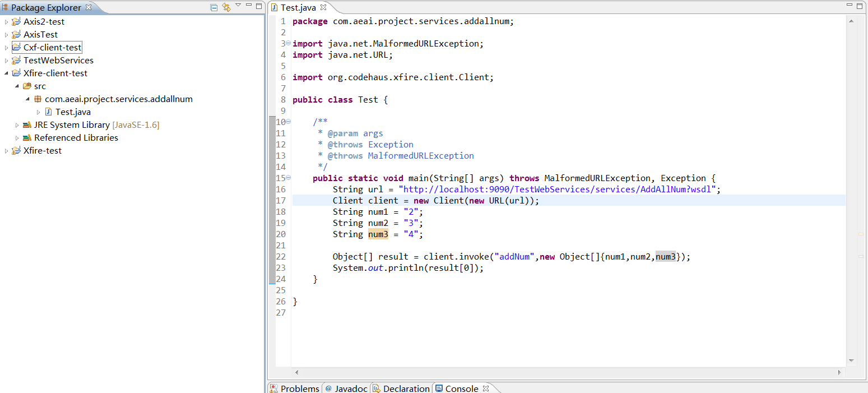Viewport: 868px width, 393px height.
Task: Select the Package Explorer tab
Action: point(46,8)
